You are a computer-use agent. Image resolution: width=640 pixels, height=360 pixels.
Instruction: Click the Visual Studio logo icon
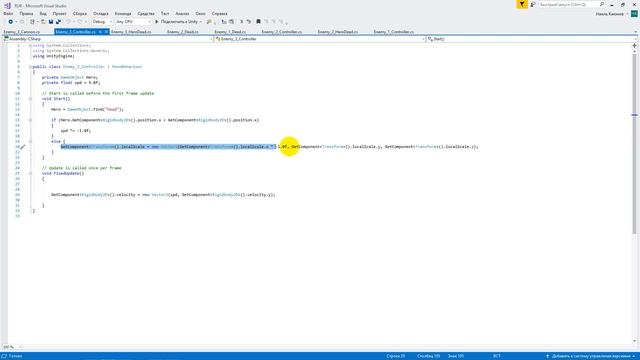point(7,5)
